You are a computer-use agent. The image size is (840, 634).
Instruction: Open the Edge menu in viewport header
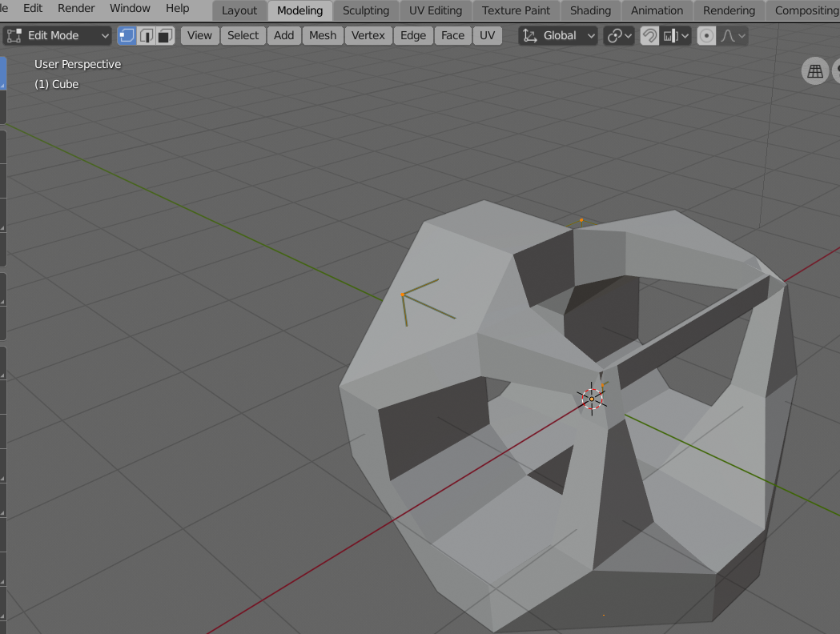(413, 36)
